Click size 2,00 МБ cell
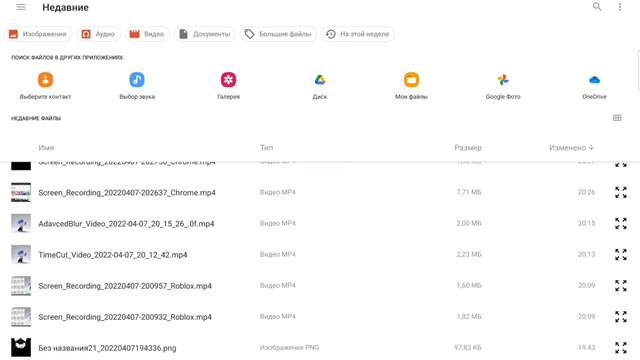This screenshot has width=640, height=360. click(469, 223)
